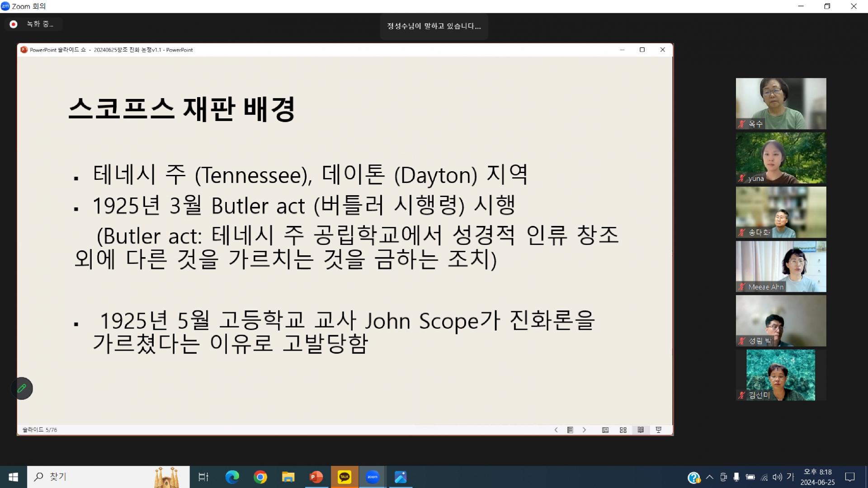
Task: Expand hidden system tray icons chevron
Action: (709, 477)
